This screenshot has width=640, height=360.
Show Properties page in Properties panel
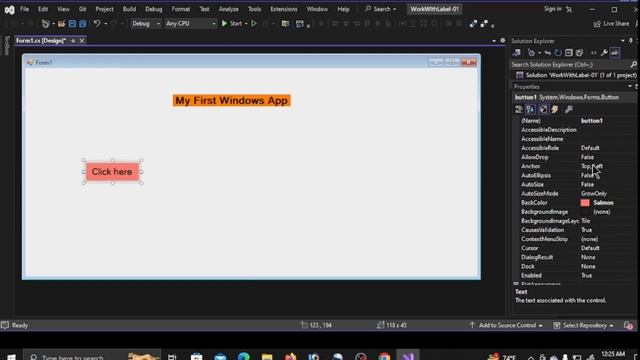[x=543, y=109]
